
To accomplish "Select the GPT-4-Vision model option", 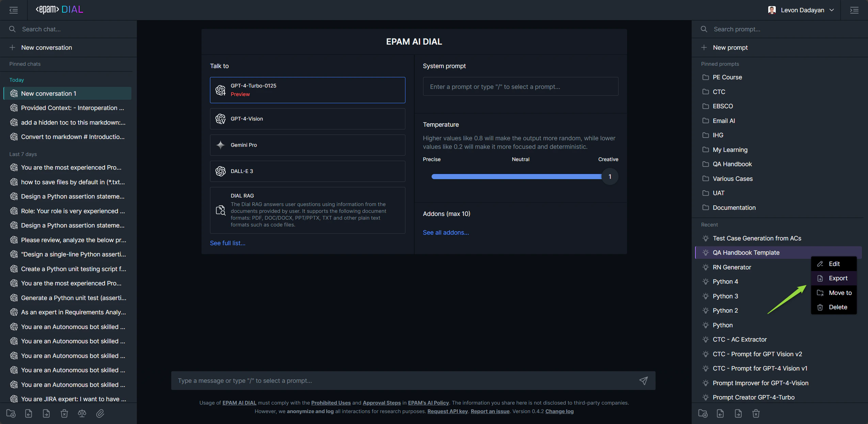I will tap(307, 119).
